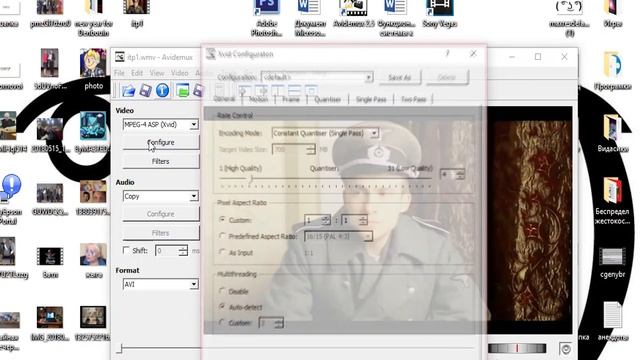
Task: Open the new year for Dvoiboulin folder
Action: pos(93,18)
